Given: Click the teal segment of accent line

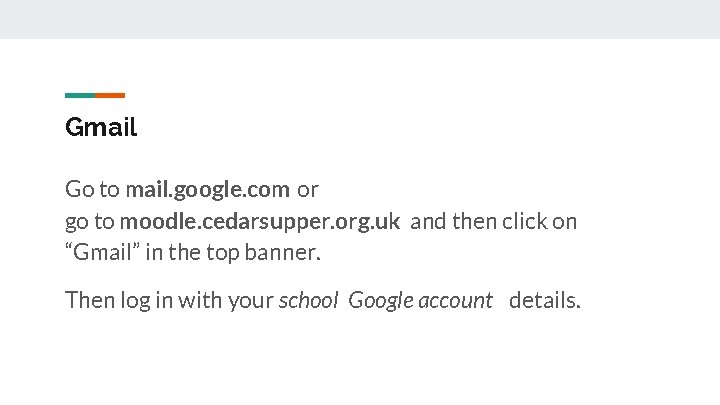Looking at the screenshot, I should point(80,95).
